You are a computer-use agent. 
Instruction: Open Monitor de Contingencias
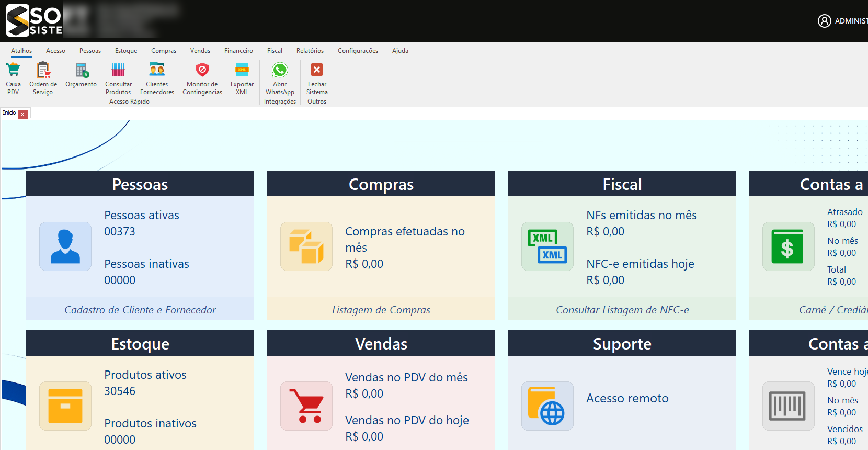(202, 78)
